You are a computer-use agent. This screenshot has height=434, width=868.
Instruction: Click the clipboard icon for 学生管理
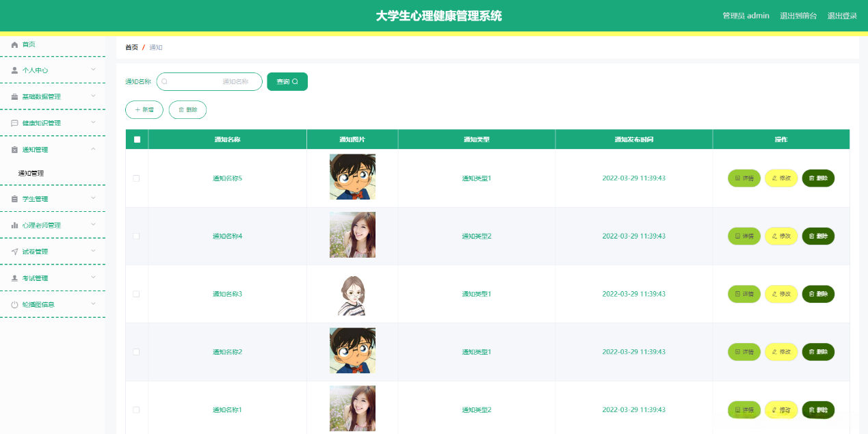pos(14,199)
